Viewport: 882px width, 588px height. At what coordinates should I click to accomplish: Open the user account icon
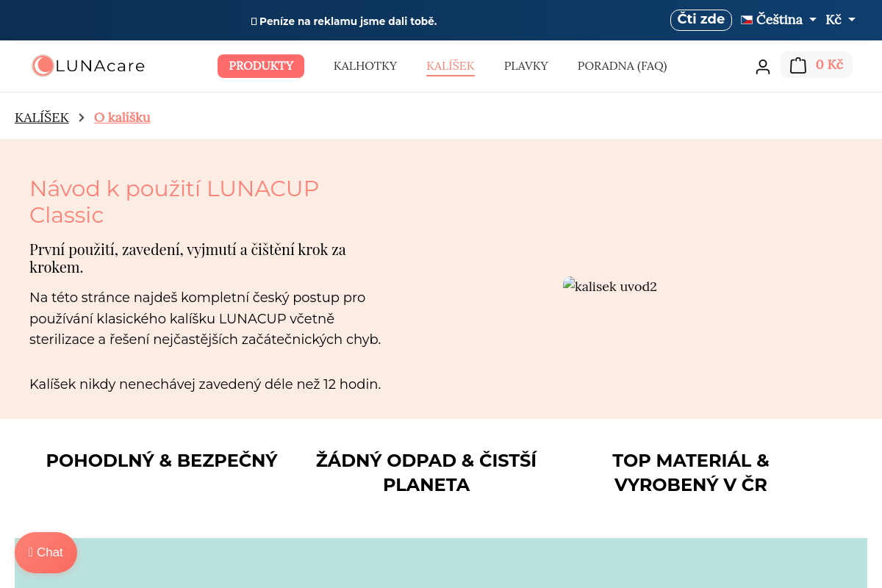pyautogui.click(x=763, y=66)
